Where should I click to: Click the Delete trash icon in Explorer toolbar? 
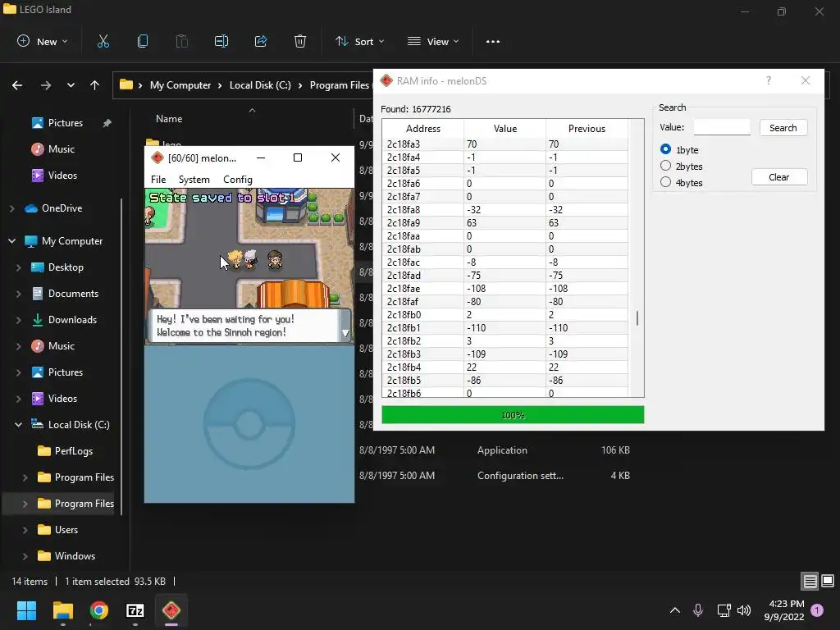click(x=300, y=41)
